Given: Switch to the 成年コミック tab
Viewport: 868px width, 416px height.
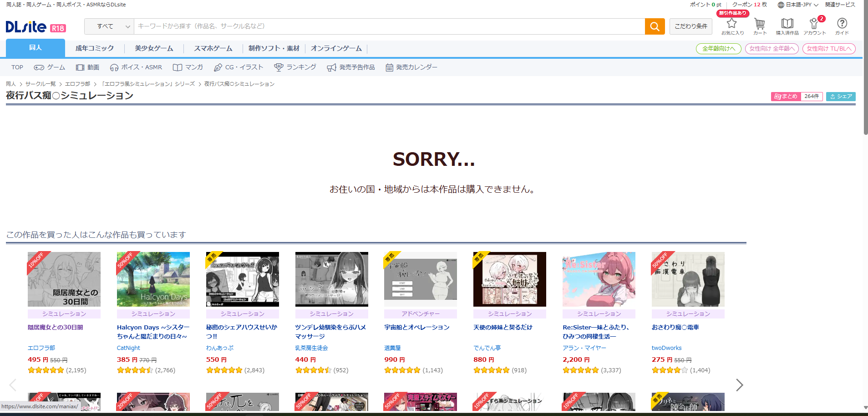Looking at the screenshot, I should point(95,48).
